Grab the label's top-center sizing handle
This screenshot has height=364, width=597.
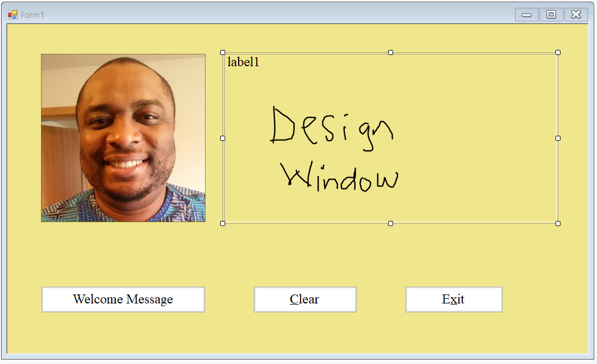390,53
